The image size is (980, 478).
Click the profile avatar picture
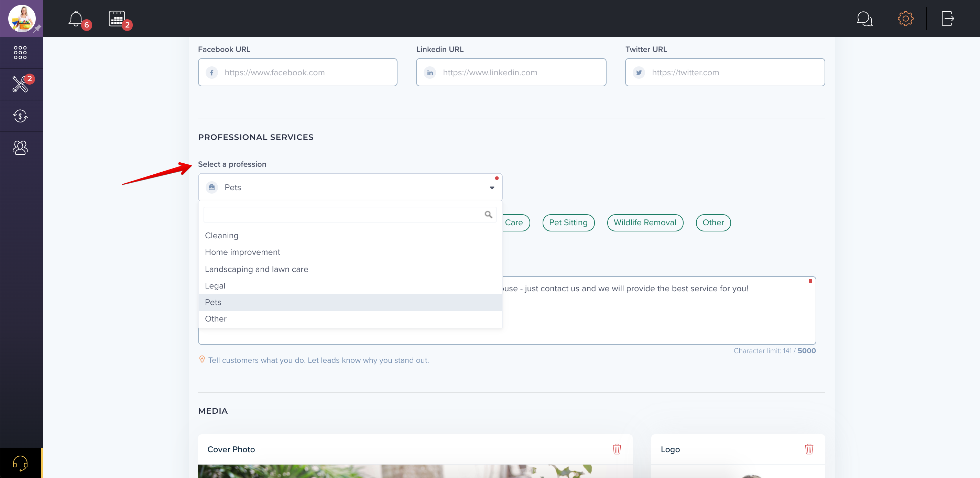coord(22,18)
